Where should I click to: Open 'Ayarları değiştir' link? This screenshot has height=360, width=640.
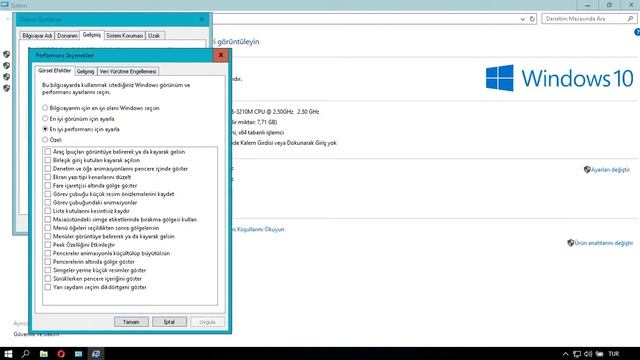tap(610, 169)
